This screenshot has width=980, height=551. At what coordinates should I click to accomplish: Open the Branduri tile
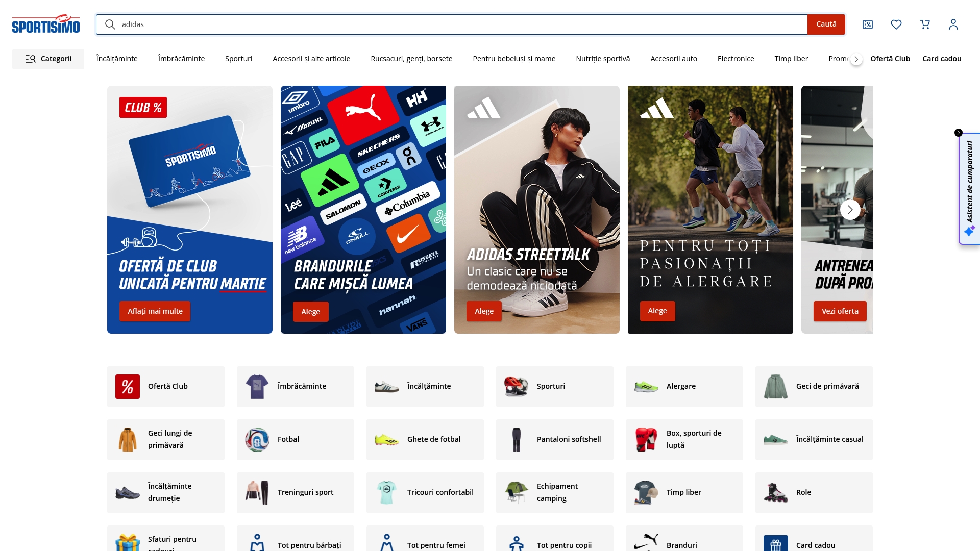pos(684,539)
